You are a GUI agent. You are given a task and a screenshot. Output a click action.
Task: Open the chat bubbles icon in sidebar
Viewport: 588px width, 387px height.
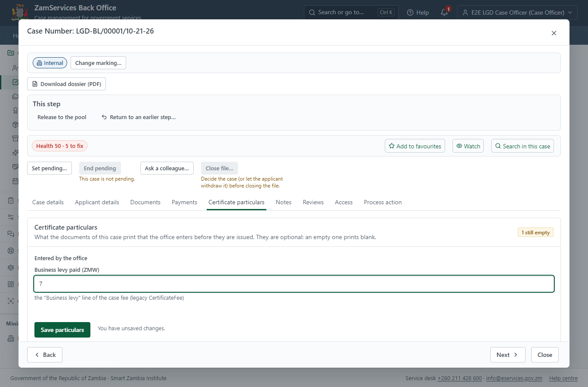pyautogui.click(x=11, y=234)
